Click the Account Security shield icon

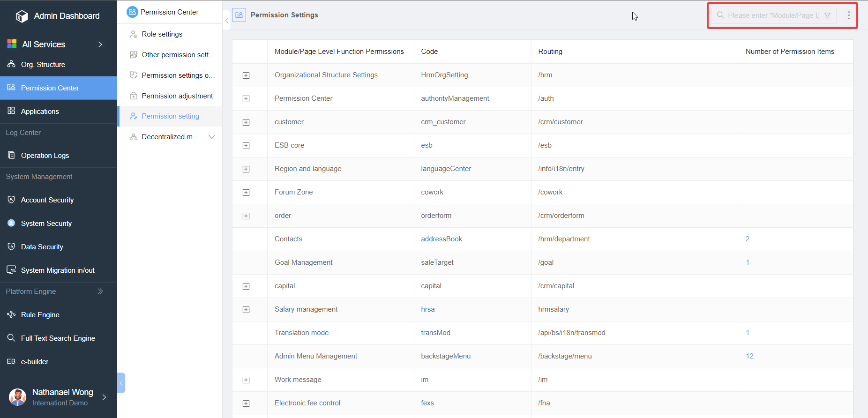click(x=11, y=200)
